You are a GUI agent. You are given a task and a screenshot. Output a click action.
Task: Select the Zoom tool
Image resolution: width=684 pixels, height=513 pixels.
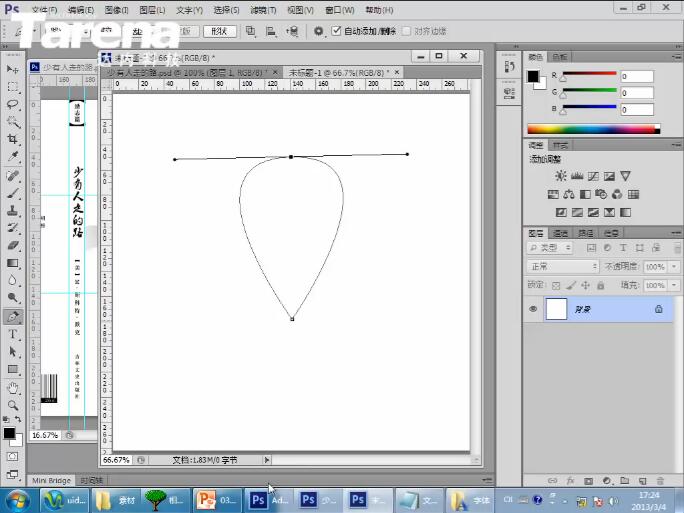pos(13,405)
